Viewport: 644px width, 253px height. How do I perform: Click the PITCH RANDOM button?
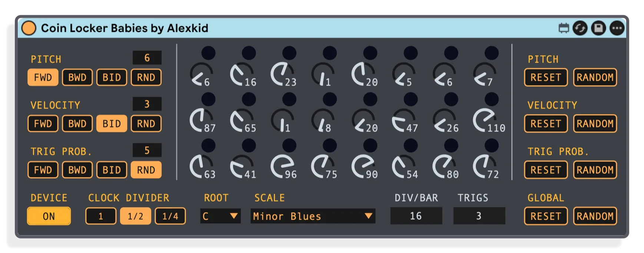[595, 77]
